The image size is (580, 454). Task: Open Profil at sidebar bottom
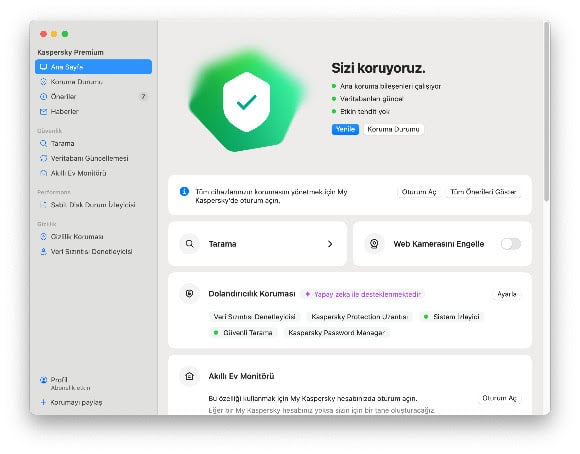[93, 383]
